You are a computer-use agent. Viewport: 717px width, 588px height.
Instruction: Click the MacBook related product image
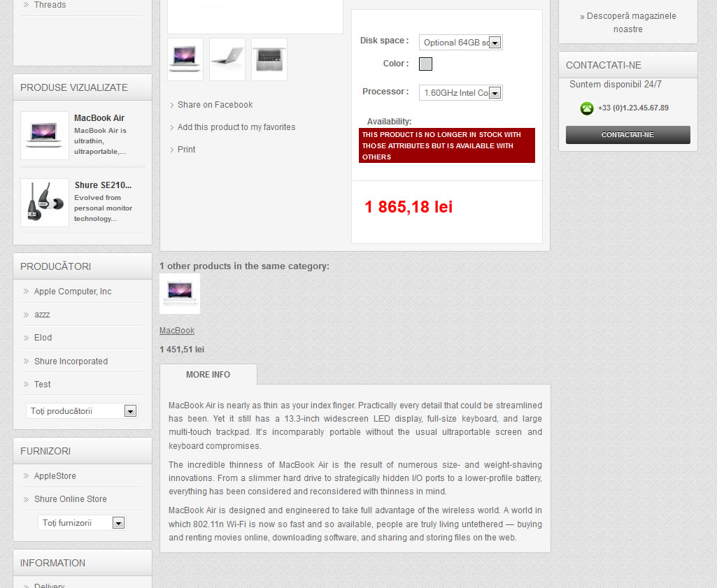[x=180, y=294]
